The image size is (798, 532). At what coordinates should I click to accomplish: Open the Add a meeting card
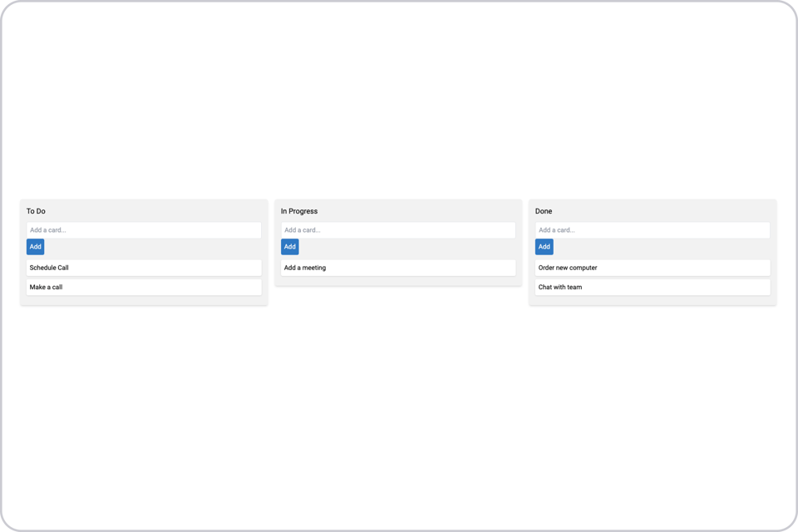398,268
